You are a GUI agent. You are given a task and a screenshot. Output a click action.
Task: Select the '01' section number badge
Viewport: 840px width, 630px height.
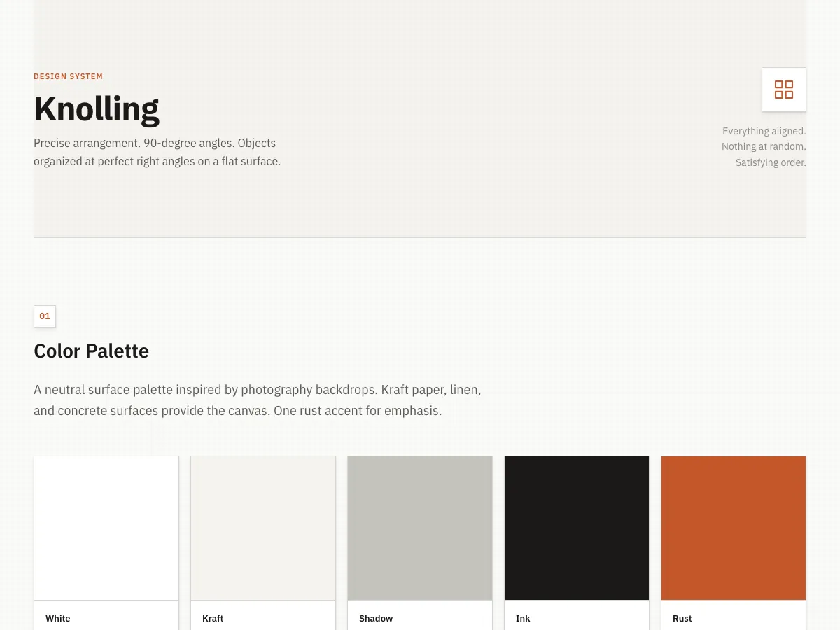point(45,316)
